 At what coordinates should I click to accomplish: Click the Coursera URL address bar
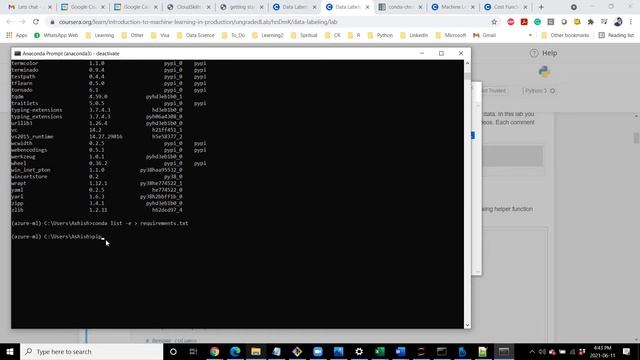269,22
